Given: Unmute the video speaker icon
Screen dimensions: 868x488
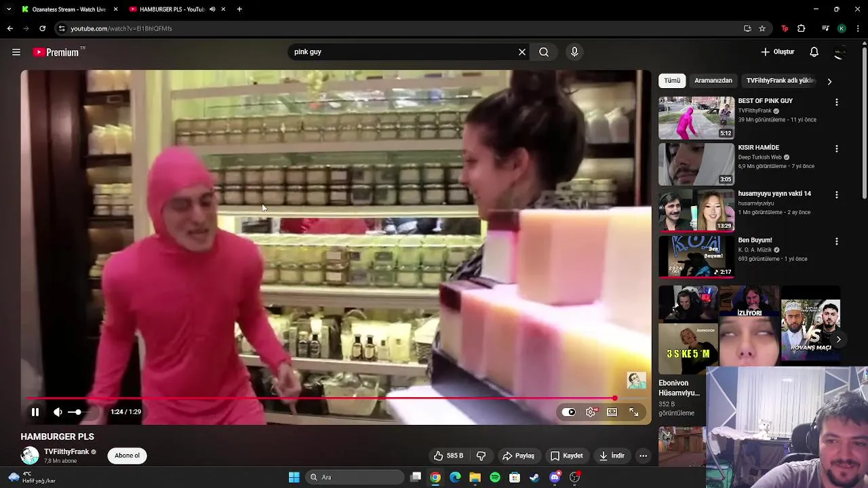Looking at the screenshot, I should tap(58, 412).
